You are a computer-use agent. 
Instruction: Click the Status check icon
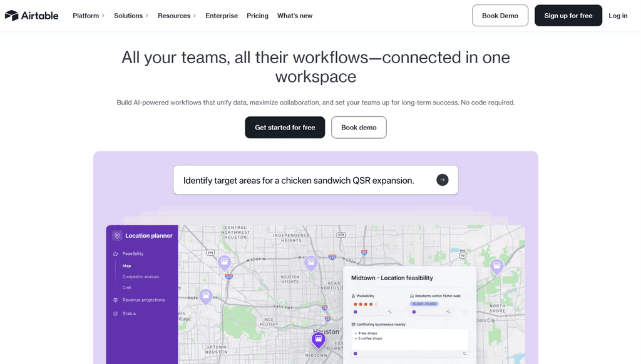coord(116,314)
